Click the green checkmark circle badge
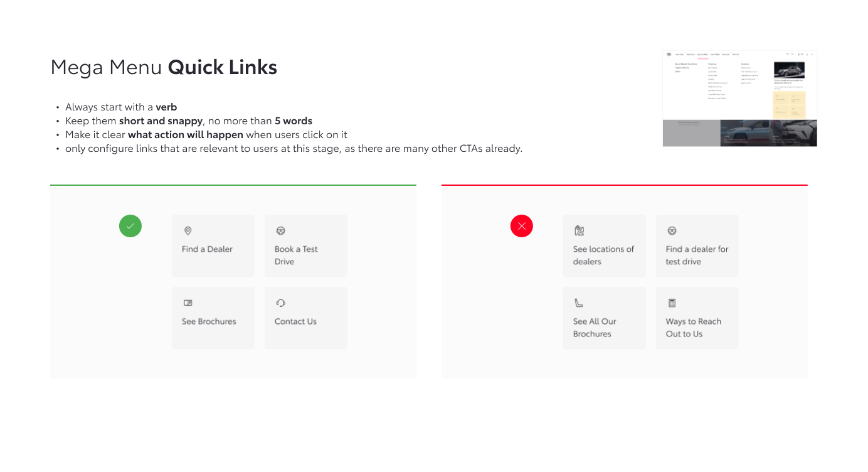 click(x=130, y=226)
